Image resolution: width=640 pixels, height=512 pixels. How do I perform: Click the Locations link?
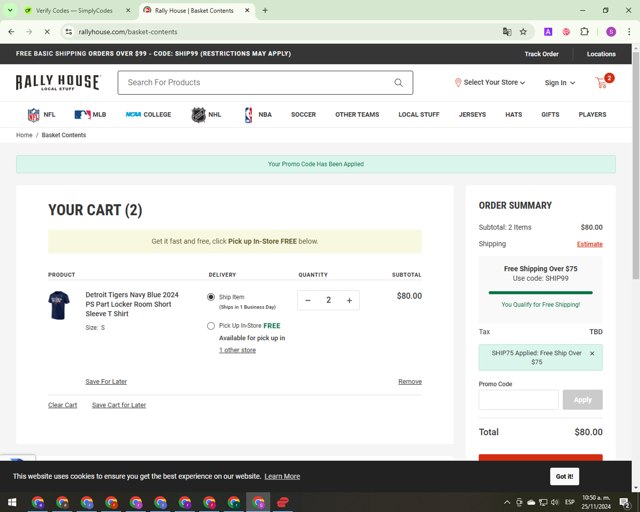(601, 54)
